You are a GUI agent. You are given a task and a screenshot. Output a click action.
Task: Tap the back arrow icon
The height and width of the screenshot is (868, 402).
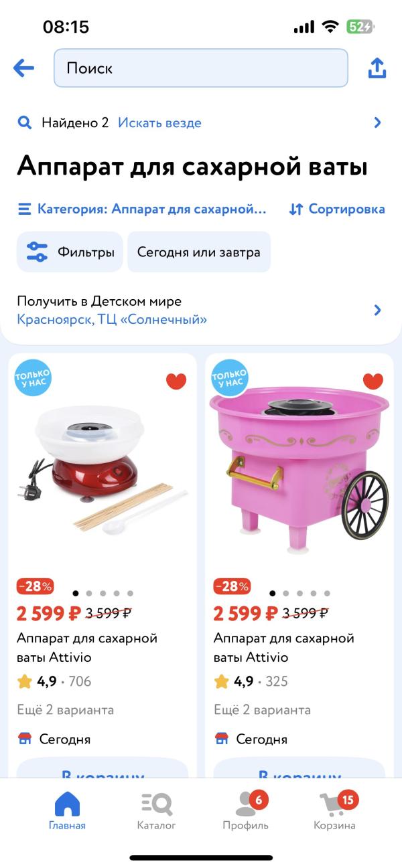(23, 68)
